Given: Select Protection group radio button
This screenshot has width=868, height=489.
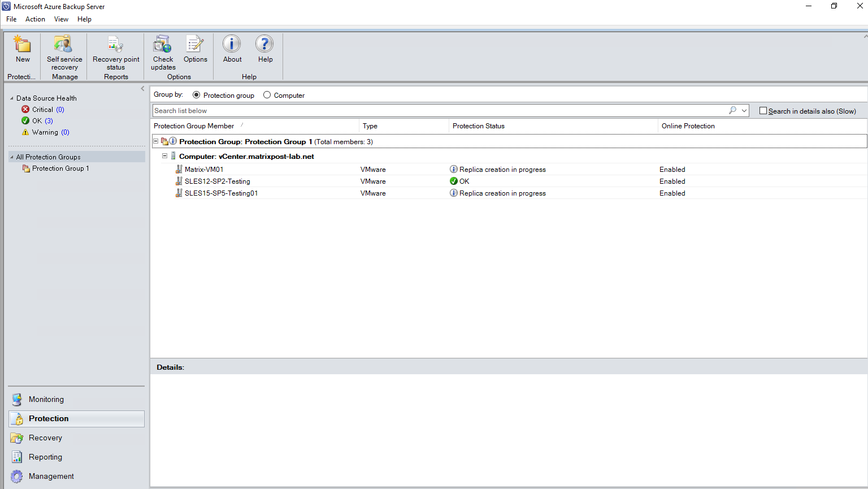Looking at the screenshot, I should (x=196, y=95).
